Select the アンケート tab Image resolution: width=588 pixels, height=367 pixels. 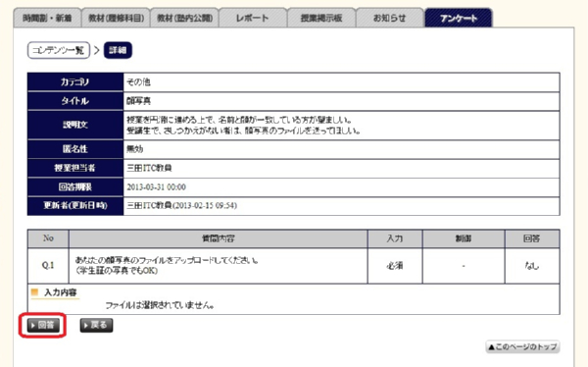(x=459, y=18)
